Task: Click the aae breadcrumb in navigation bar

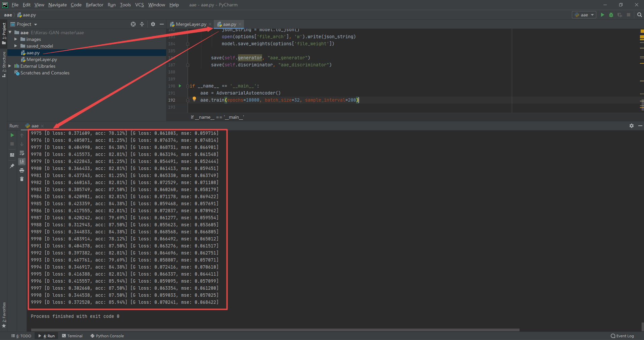Action: tap(8, 15)
